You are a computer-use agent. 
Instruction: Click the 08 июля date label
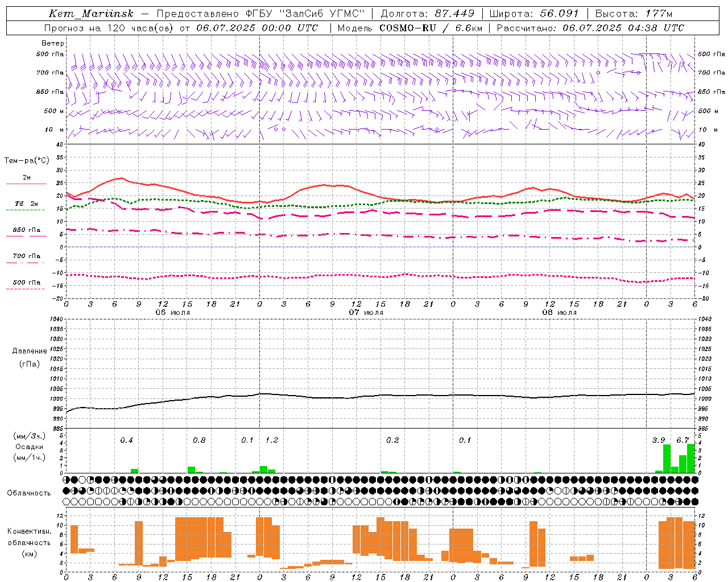pyautogui.click(x=560, y=313)
